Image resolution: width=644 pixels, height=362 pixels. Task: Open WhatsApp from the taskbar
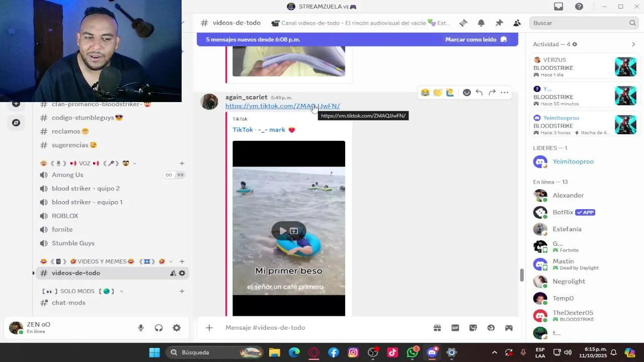[413, 352]
